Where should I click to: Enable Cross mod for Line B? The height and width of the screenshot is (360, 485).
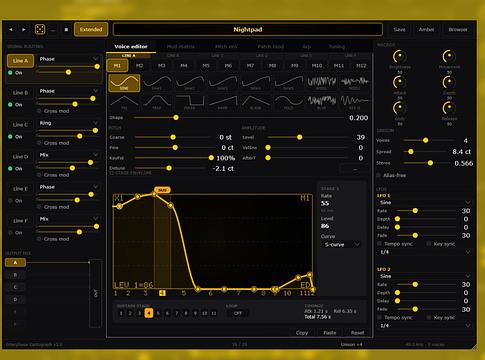pyautogui.click(x=39, y=111)
